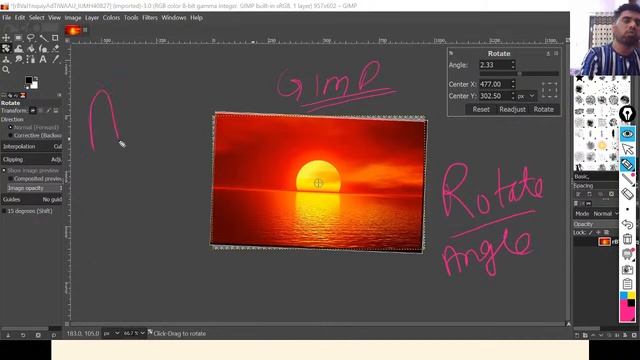640x360 pixels.
Task: Select the Clone tool
Action: point(6,60)
